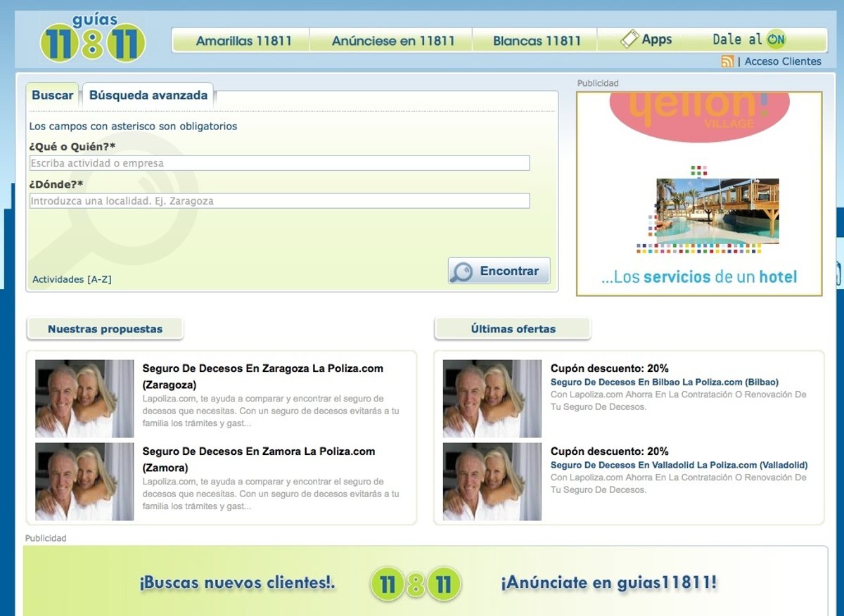844x616 pixels.
Task: Click the Valladolid offer couple thumbnail
Action: [492, 482]
